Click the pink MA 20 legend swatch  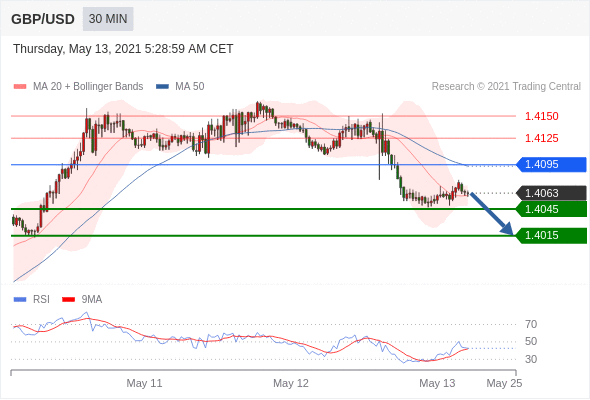[20, 87]
